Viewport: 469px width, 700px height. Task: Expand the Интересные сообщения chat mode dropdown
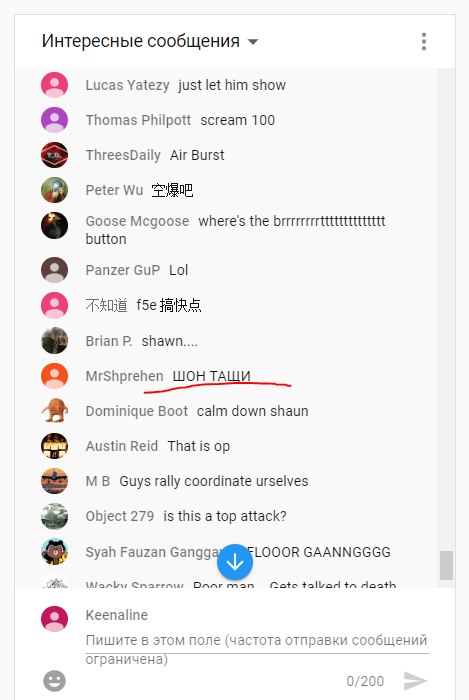point(253,42)
